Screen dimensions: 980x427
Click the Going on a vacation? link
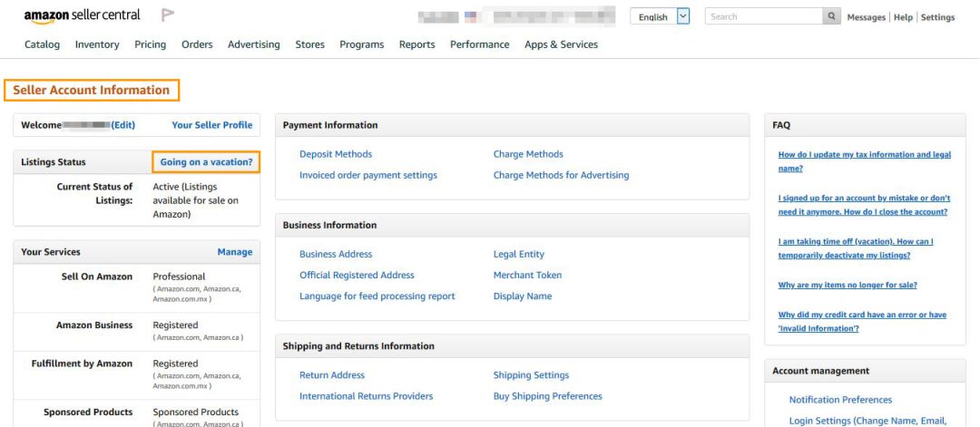click(206, 161)
